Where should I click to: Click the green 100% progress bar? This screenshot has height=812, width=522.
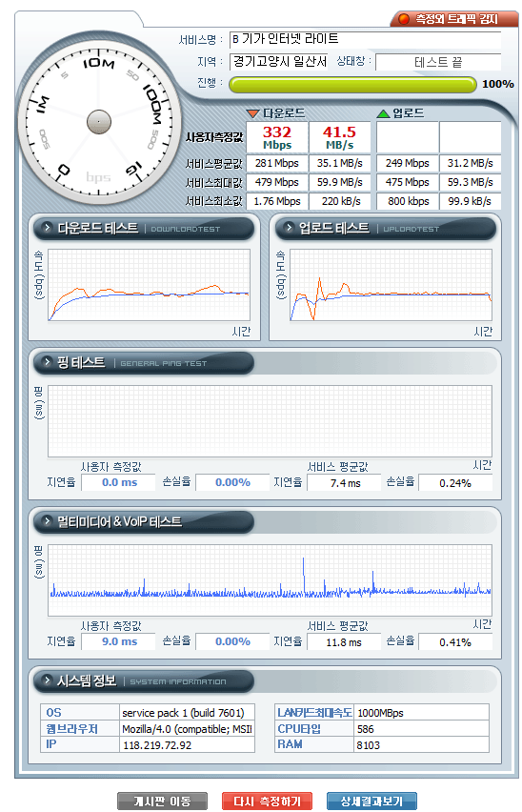pyautogui.click(x=352, y=85)
